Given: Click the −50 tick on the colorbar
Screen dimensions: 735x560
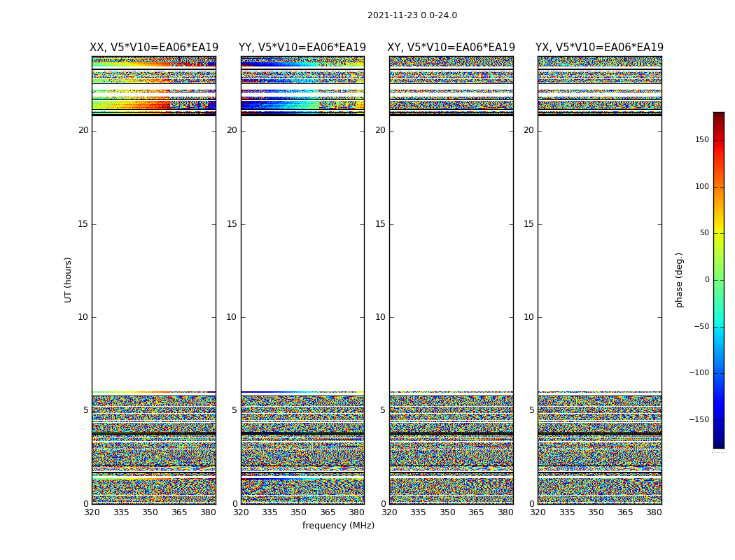Looking at the screenshot, I should point(701,326).
